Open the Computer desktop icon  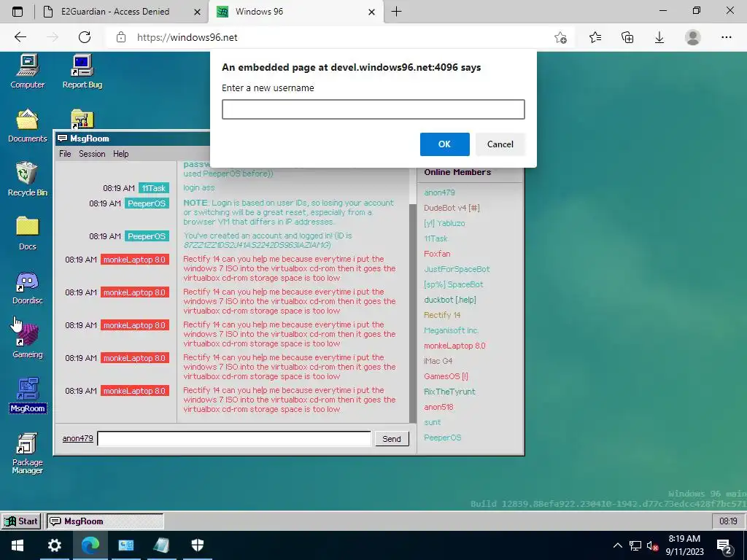pyautogui.click(x=27, y=71)
